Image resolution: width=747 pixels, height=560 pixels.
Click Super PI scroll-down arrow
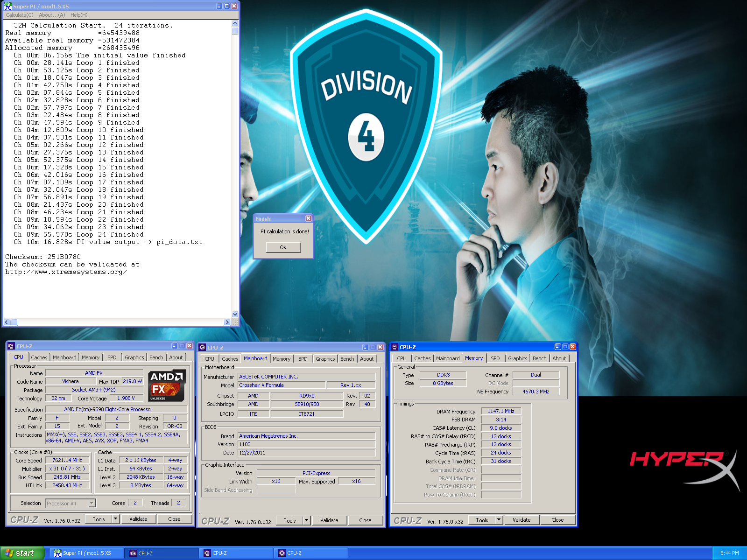click(x=235, y=315)
